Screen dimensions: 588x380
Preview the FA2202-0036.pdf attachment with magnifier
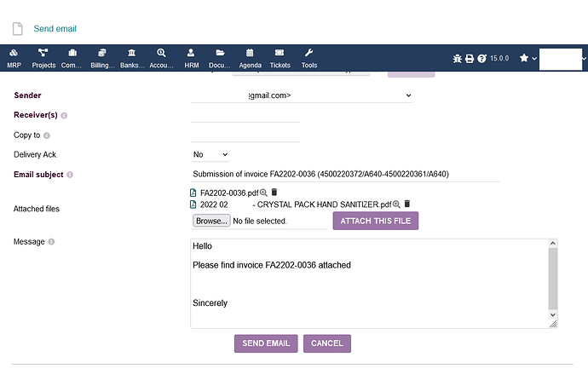click(x=263, y=193)
